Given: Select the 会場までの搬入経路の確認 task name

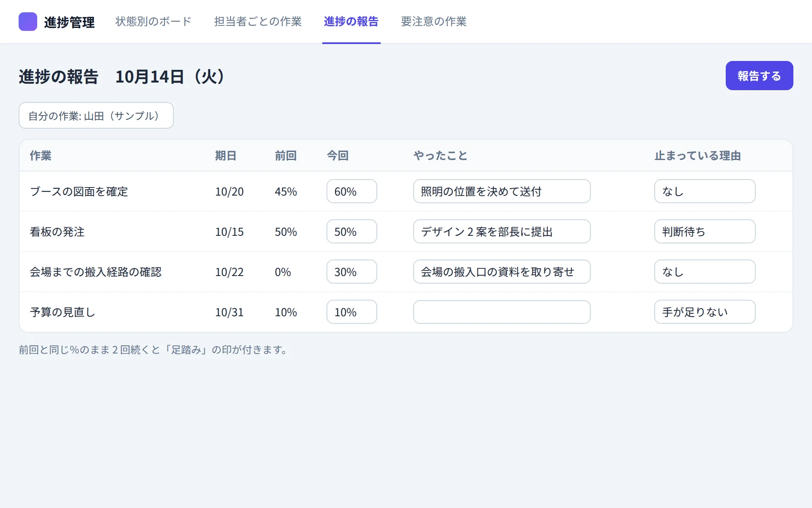Looking at the screenshot, I should tap(96, 272).
